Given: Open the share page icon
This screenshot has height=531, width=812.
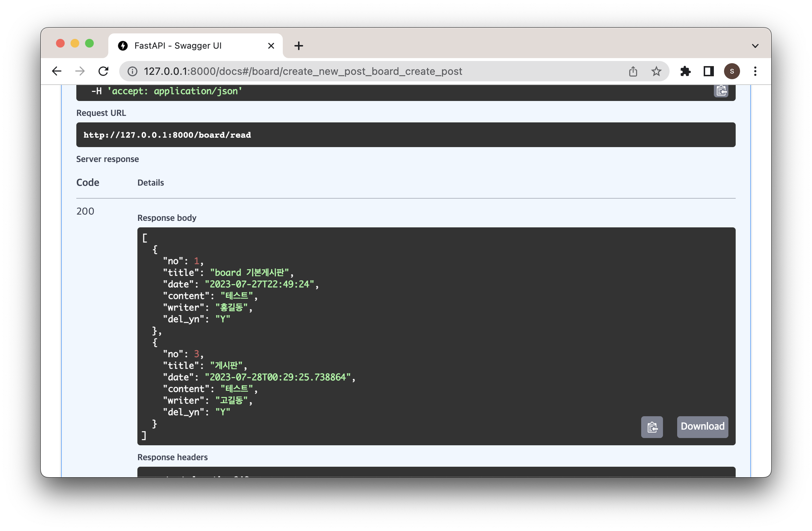Looking at the screenshot, I should 633,71.
